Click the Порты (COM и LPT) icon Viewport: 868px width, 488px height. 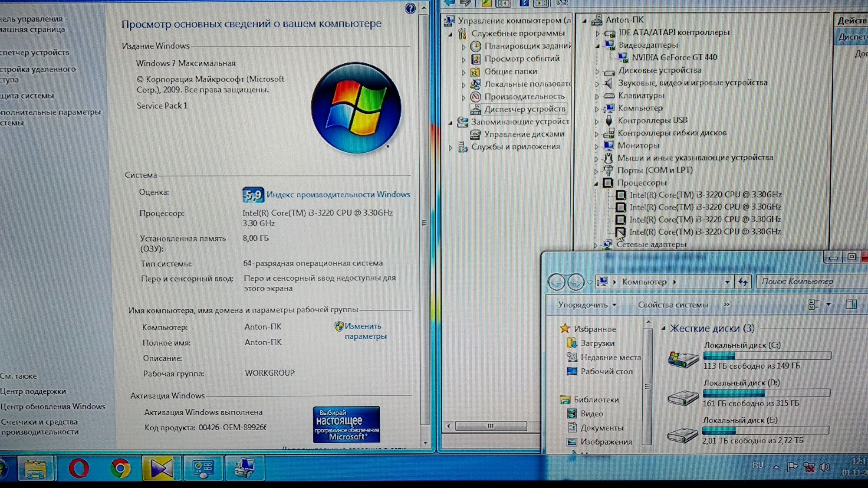click(608, 170)
